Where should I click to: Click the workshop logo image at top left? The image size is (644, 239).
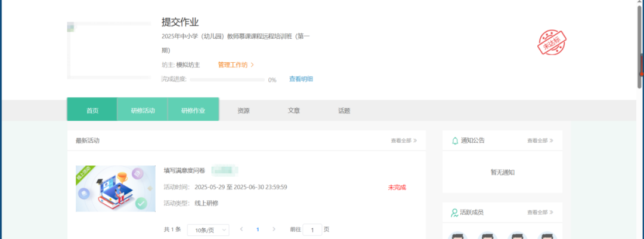click(x=109, y=50)
